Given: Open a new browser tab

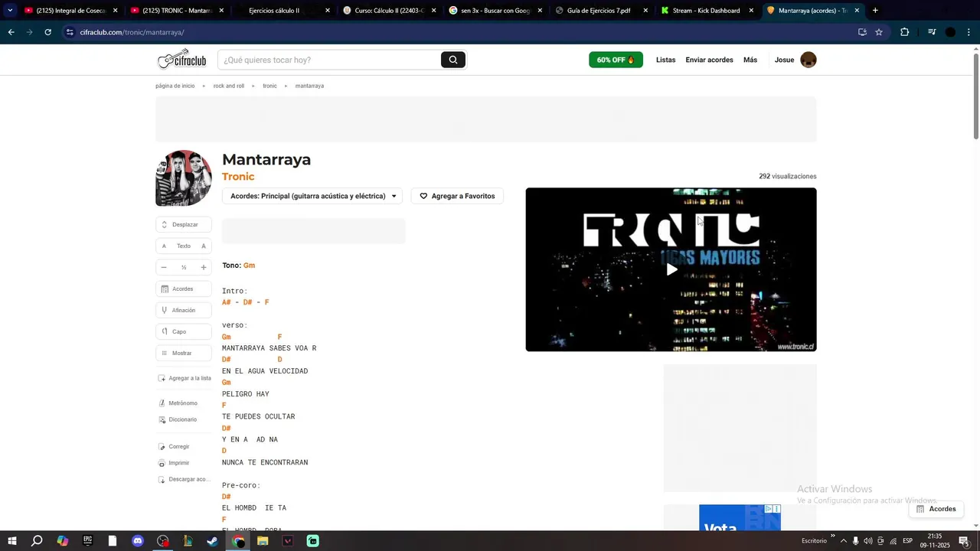Looking at the screenshot, I should [x=875, y=11].
